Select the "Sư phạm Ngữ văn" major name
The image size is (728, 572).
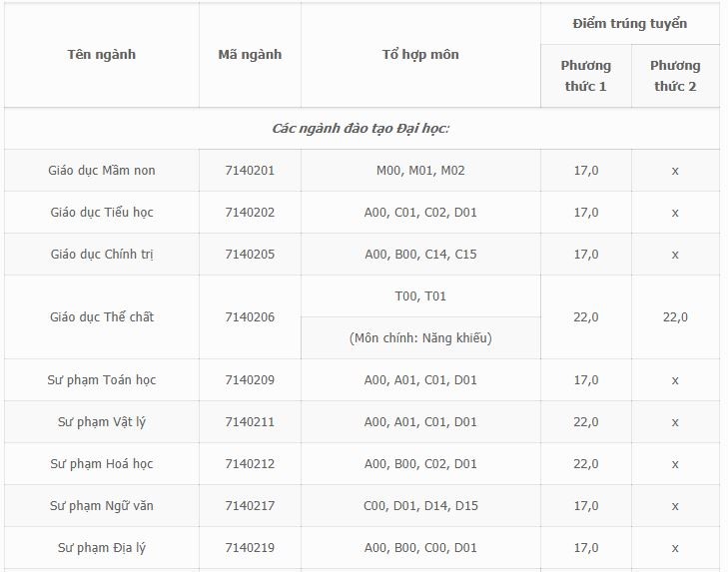[x=102, y=506]
